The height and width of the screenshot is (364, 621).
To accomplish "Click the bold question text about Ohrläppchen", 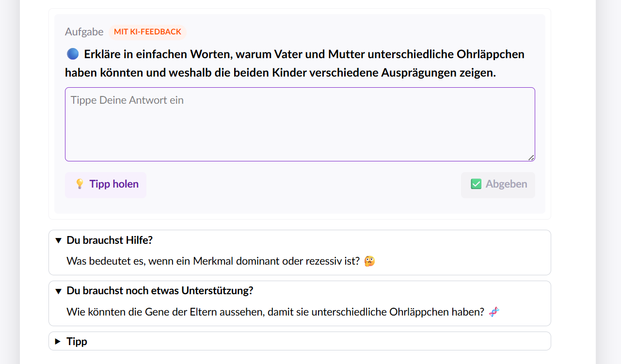I will 294,63.
